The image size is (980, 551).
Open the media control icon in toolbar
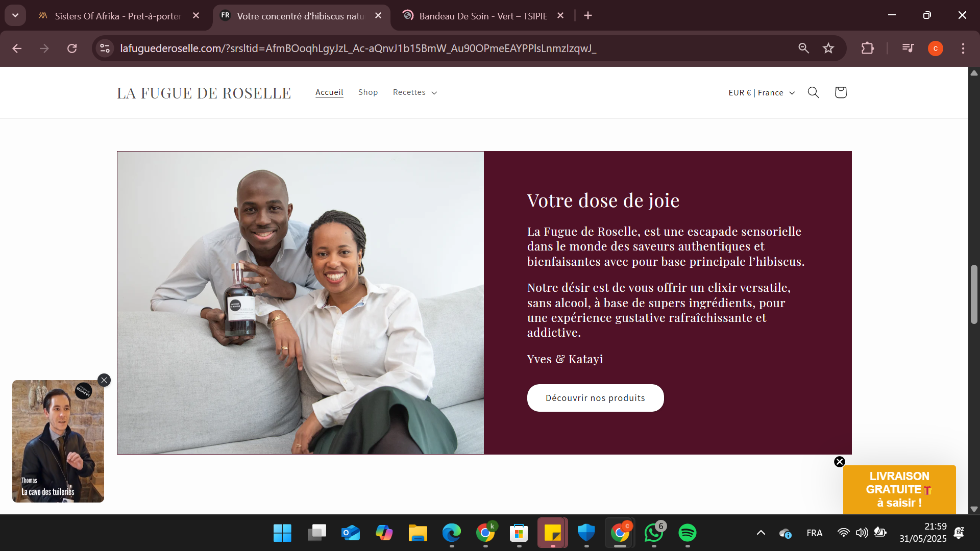[x=908, y=48]
